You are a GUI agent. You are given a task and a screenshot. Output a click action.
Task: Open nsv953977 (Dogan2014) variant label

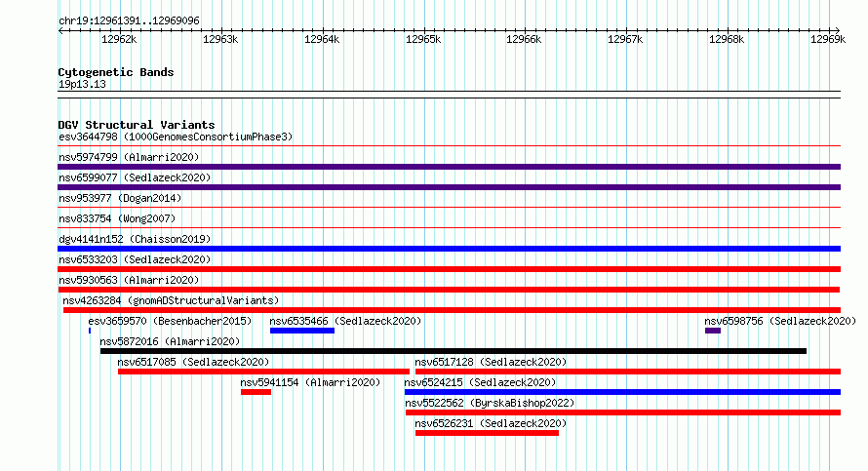point(120,198)
